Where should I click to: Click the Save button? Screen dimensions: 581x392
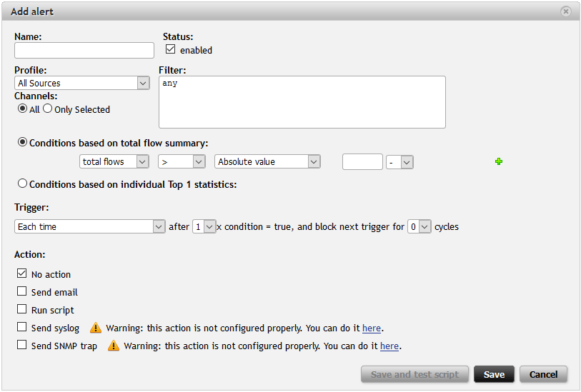(x=494, y=374)
